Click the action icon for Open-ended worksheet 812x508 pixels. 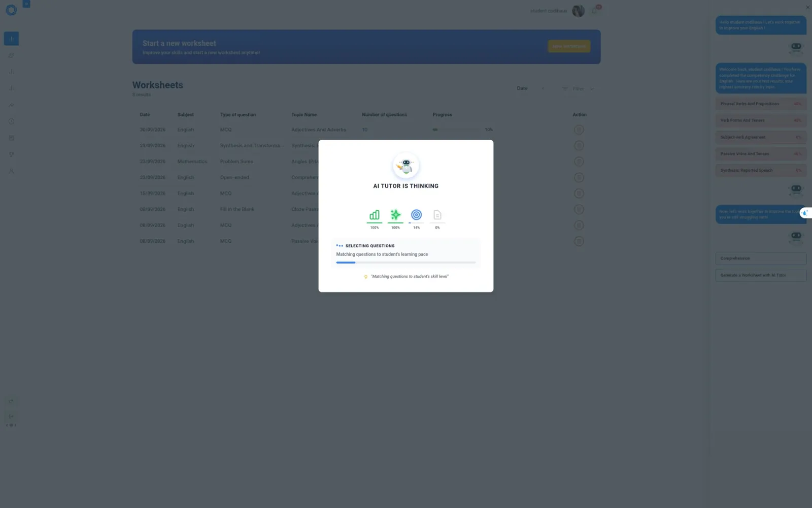coord(579,177)
